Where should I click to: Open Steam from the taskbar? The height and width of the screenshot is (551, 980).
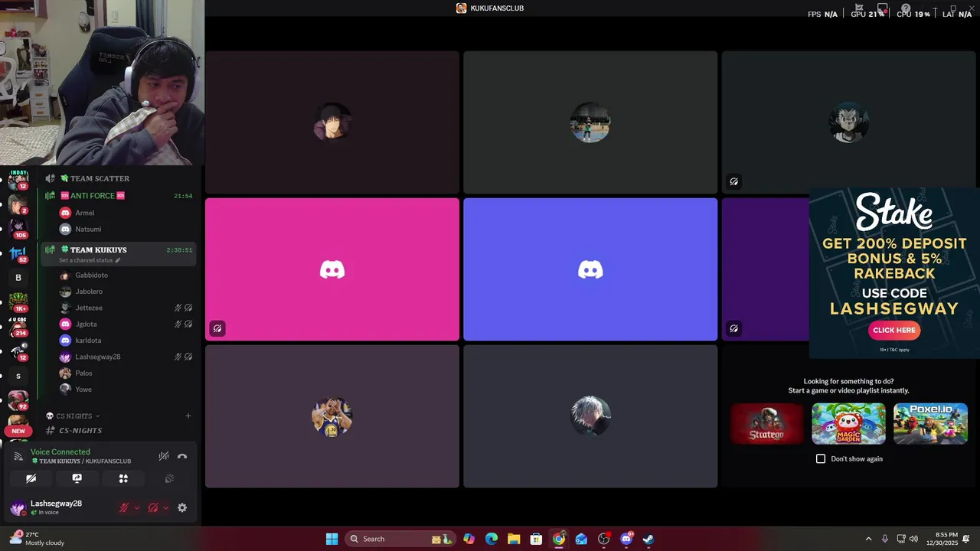[648, 539]
